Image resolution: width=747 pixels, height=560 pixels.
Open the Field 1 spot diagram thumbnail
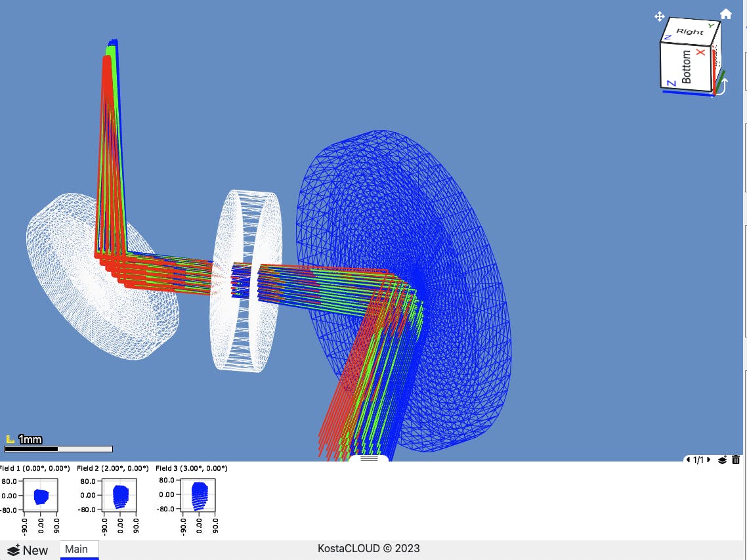click(41, 496)
